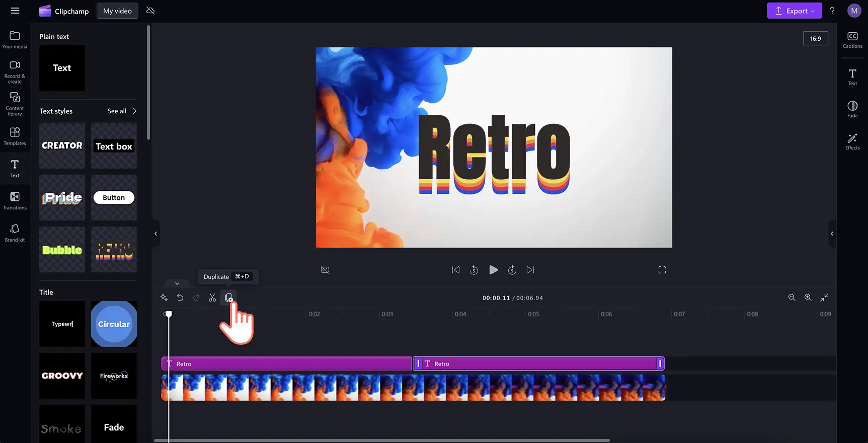Click the timeline horizontal scrollbar
The image size is (868, 443).
(382, 440)
